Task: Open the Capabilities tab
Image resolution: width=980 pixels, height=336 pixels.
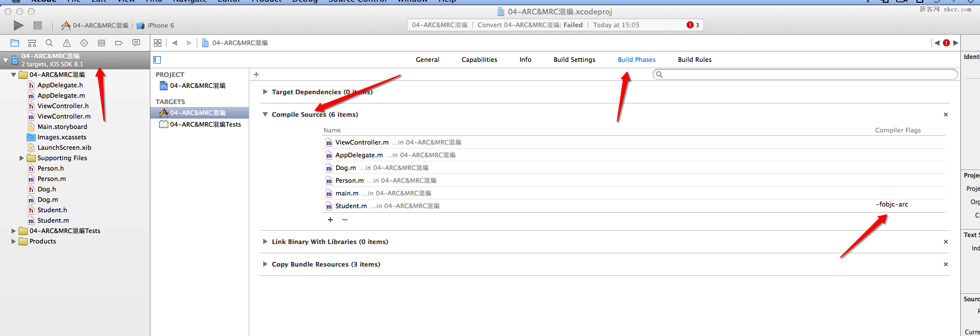Action: point(479,60)
